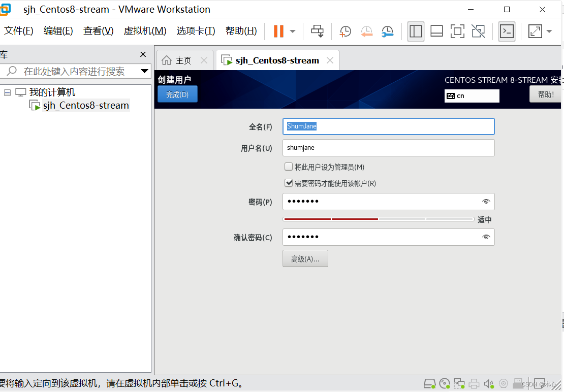This screenshot has width=564, height=392.
Task: Open the 文件(F) menu
Action: [x=19, y=31]
